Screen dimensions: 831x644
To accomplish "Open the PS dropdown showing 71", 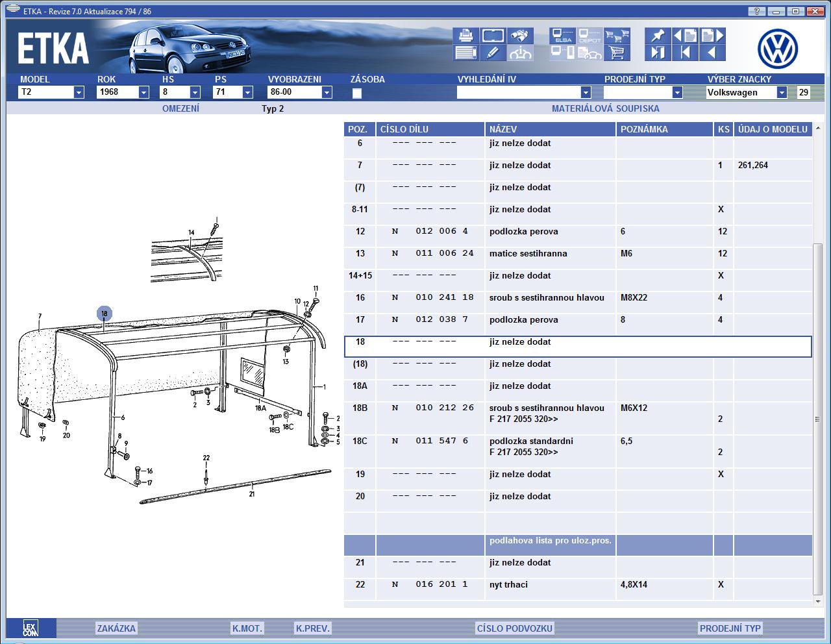I will [247, 92].
